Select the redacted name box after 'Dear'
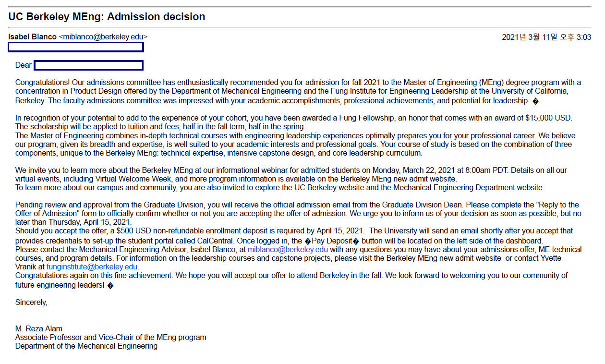 tap(88, 65)
